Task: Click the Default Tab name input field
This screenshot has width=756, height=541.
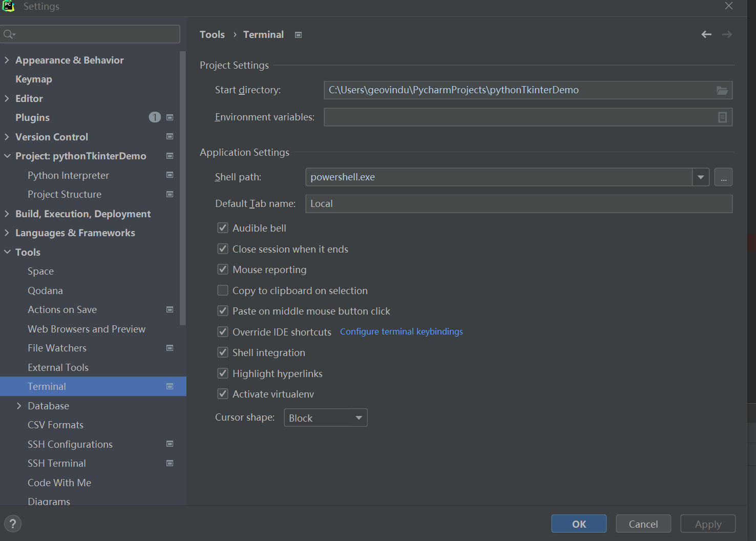Action: (518, 204)
